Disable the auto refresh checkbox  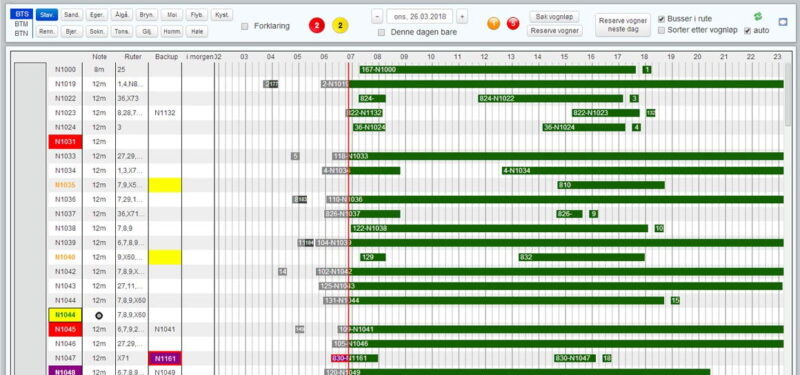point(748,31)
